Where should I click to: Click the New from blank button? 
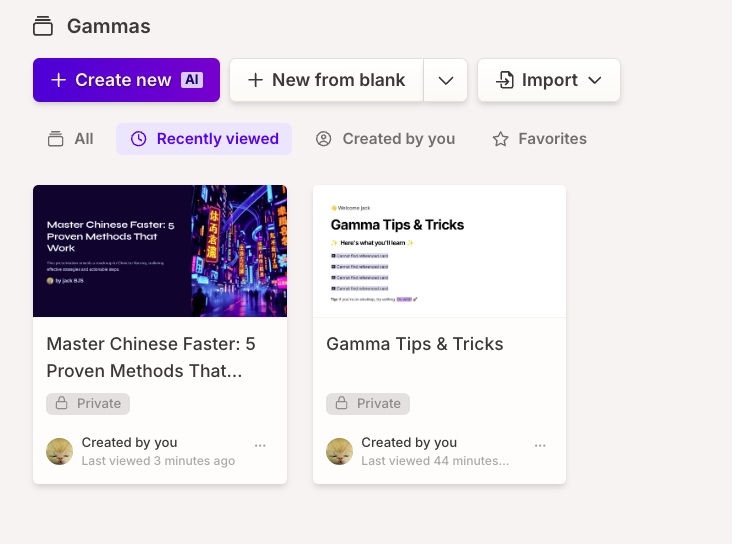pos(326,80)
